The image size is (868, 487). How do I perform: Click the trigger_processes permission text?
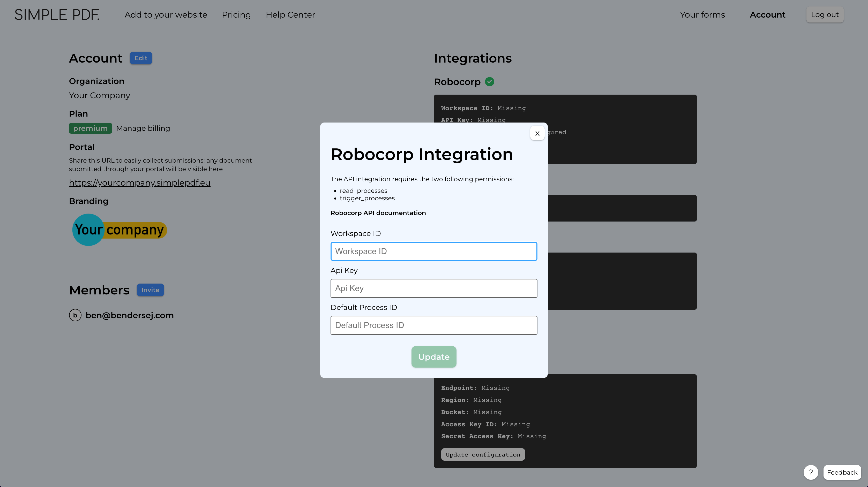[x=367, y=198]
